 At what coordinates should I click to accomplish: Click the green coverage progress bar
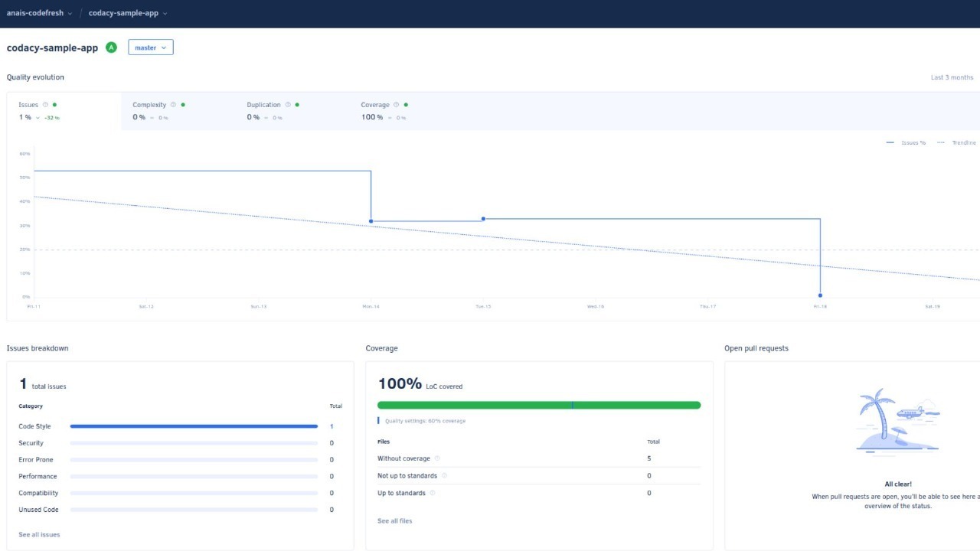click(539, 405)
